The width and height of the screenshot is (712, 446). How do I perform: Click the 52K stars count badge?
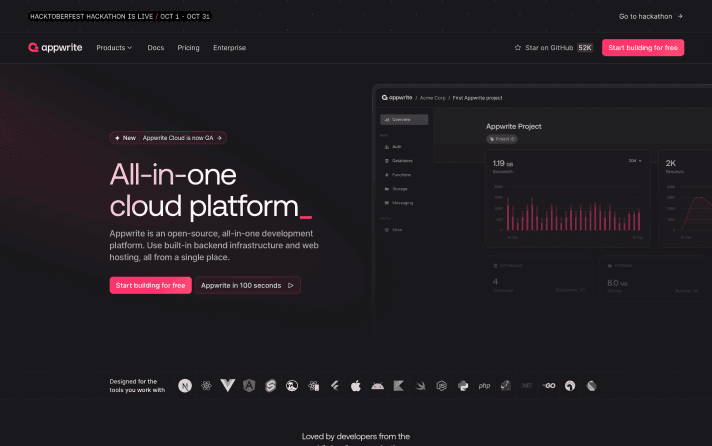point(585,48)
